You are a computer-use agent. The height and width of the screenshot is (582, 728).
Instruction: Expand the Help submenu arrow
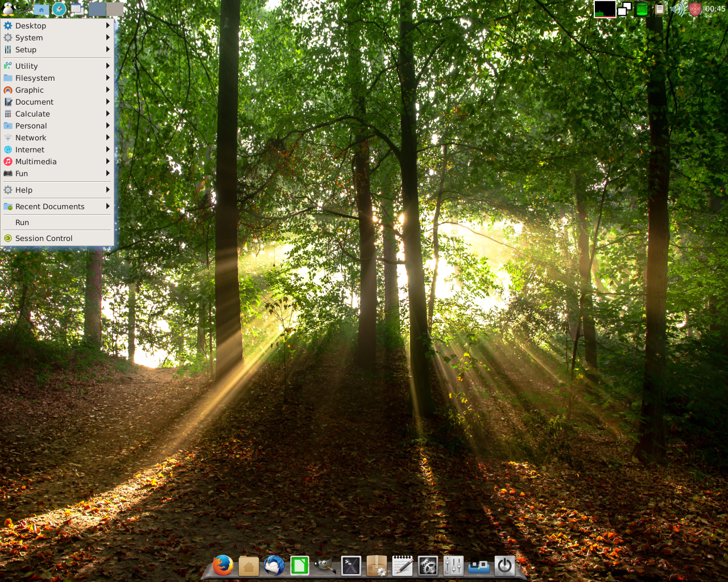tap(107, 190)
